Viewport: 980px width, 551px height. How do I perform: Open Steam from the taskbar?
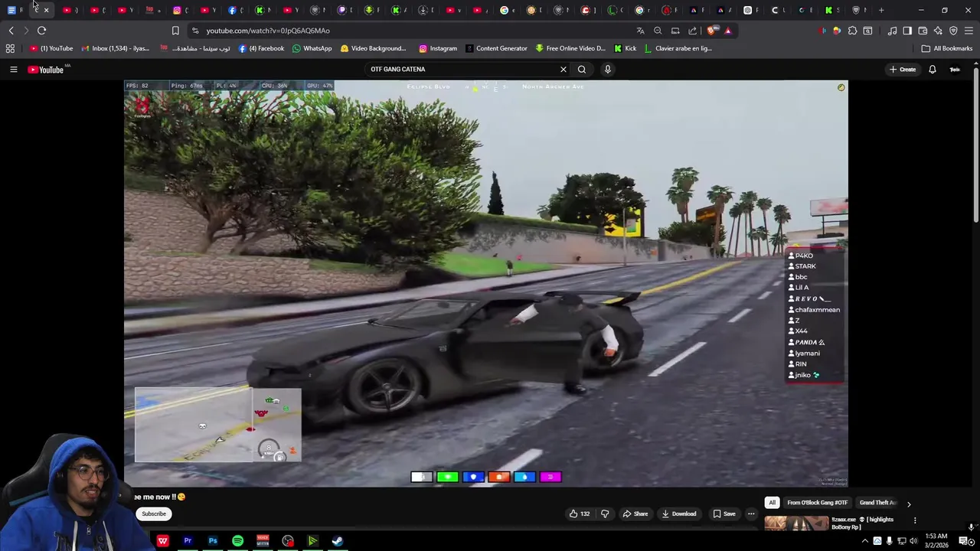pyautogui.click(x=337, y=541)
